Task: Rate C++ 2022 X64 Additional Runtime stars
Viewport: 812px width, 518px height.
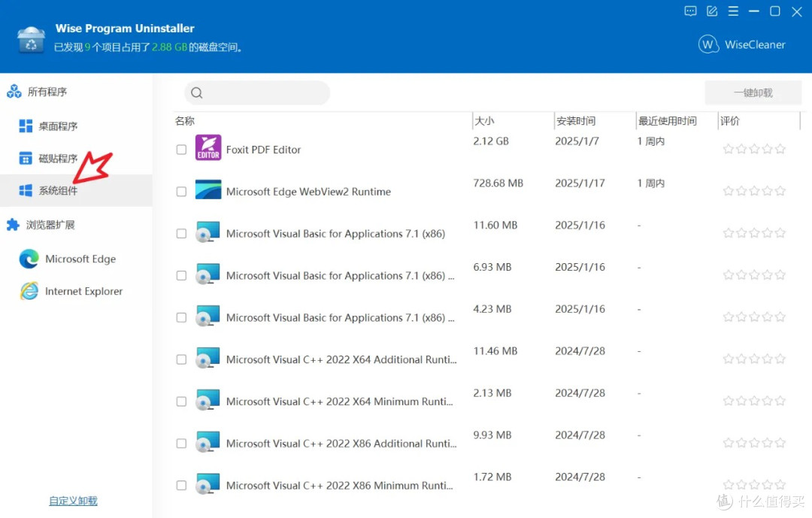Action: pyautogui.click(x=754, y=359)
